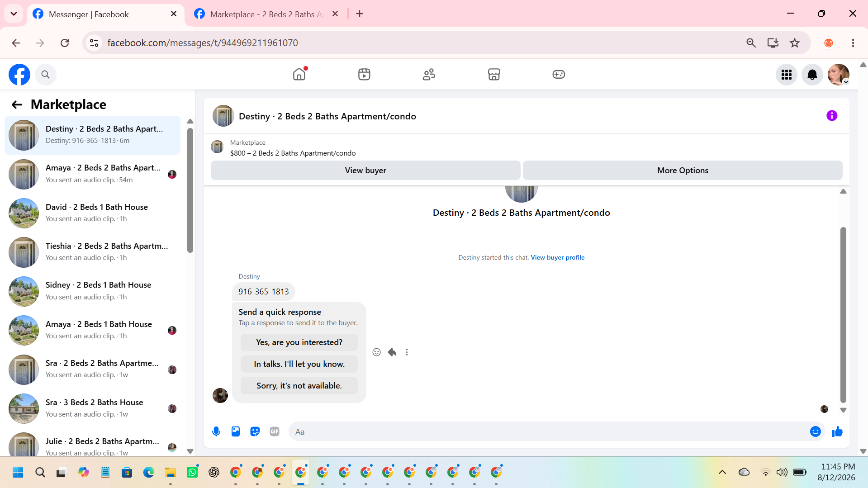Send quick reply 'Sorry, it's not available.'
Screen dimensions: 868x488
(299, 386)
